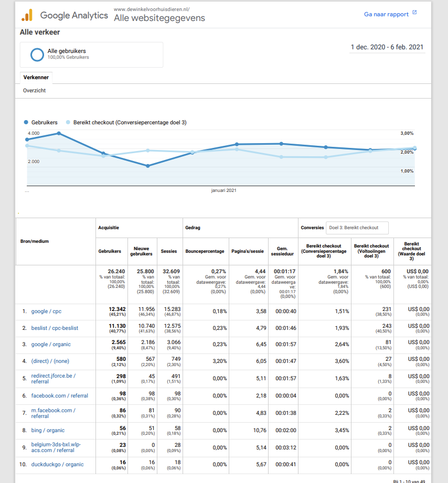
Task: Click the 11.130 users value for beslist
Action: coord(118,326)
